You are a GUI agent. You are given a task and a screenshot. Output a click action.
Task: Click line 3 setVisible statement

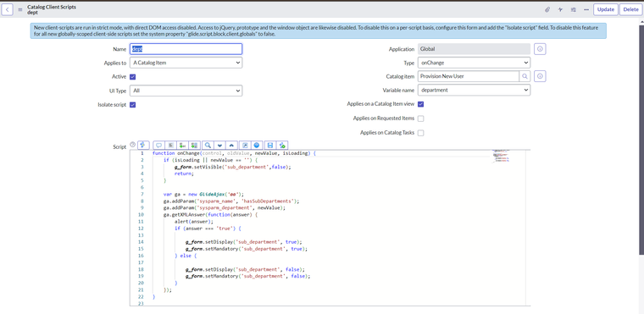[x=232, y=167]
